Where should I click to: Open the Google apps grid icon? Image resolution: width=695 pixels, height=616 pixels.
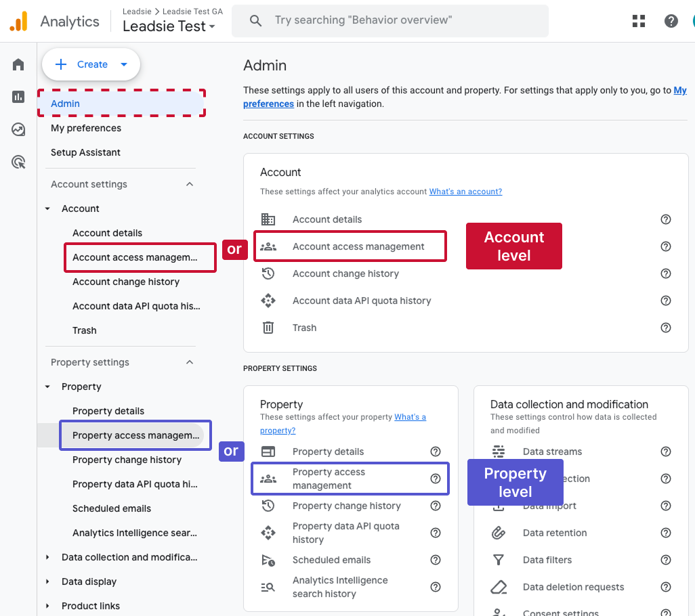pos(638,21)
